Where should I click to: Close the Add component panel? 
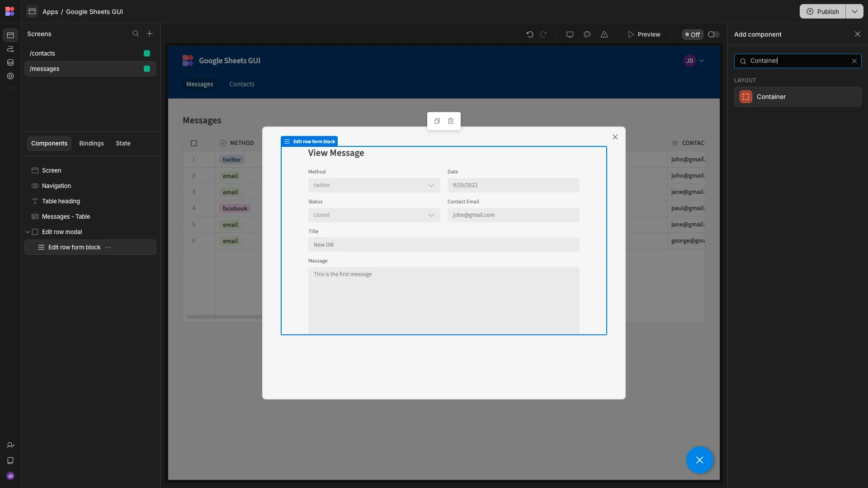point(857,34)
